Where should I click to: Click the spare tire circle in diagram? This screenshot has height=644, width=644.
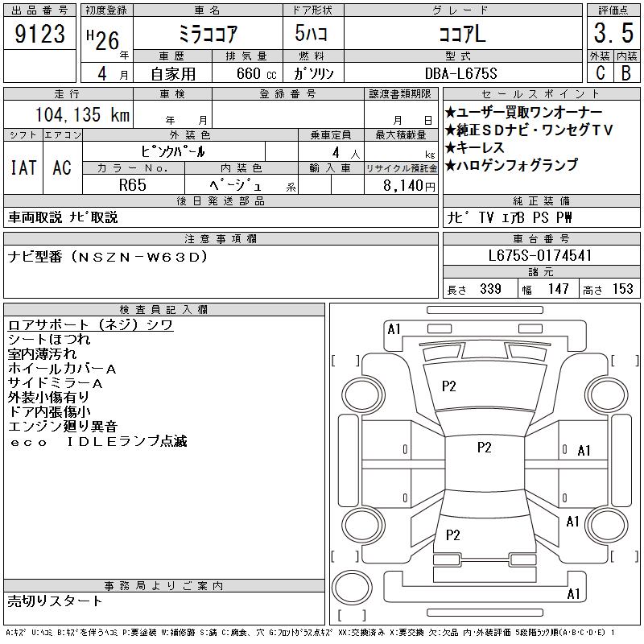352,588
